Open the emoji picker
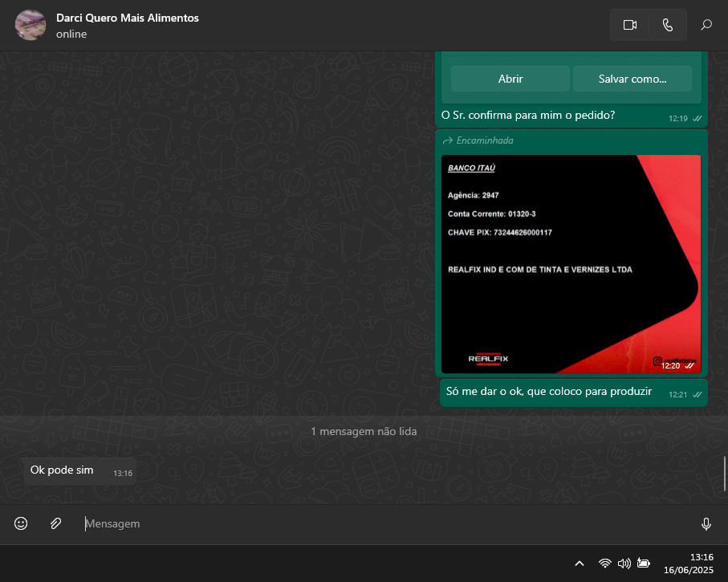Screen dimensions: 728x582 pos(21,523)
